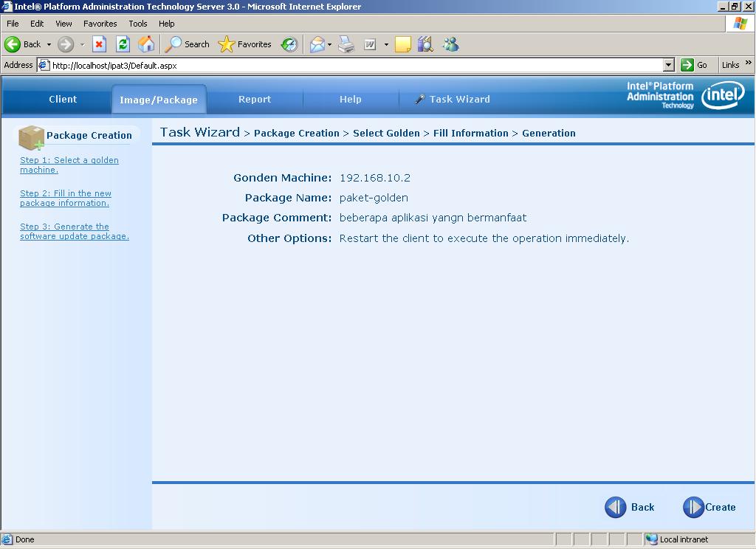Open the address bar dropdown list
Screen dimensions: 756x549
point(668,65)
